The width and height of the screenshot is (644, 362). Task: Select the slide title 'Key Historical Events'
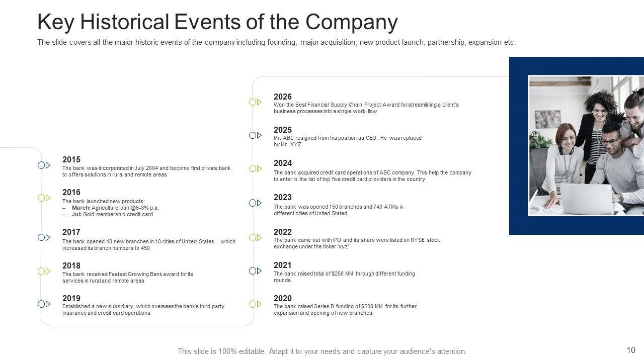(x=217, y=22)
